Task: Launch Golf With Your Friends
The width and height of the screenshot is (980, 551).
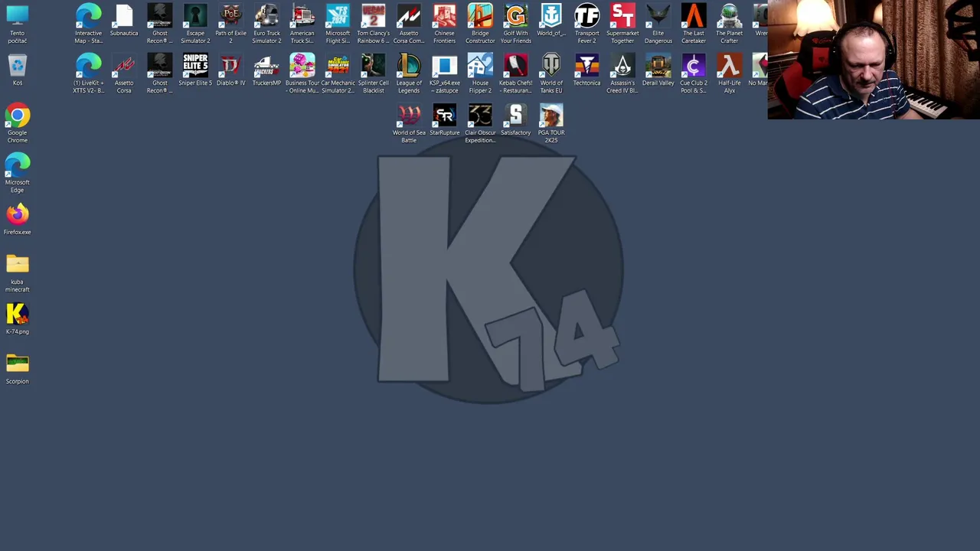Action: pyautogui.click(x=515, y=23)
